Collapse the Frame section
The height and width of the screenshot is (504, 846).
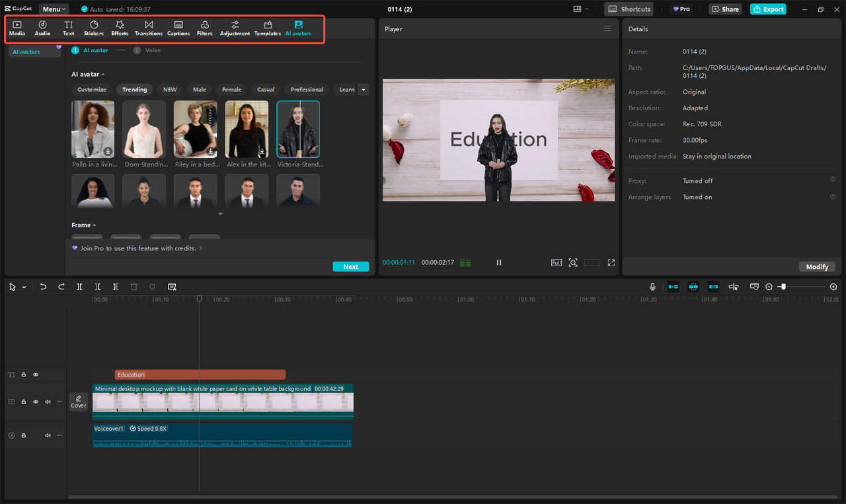(95, 225)
